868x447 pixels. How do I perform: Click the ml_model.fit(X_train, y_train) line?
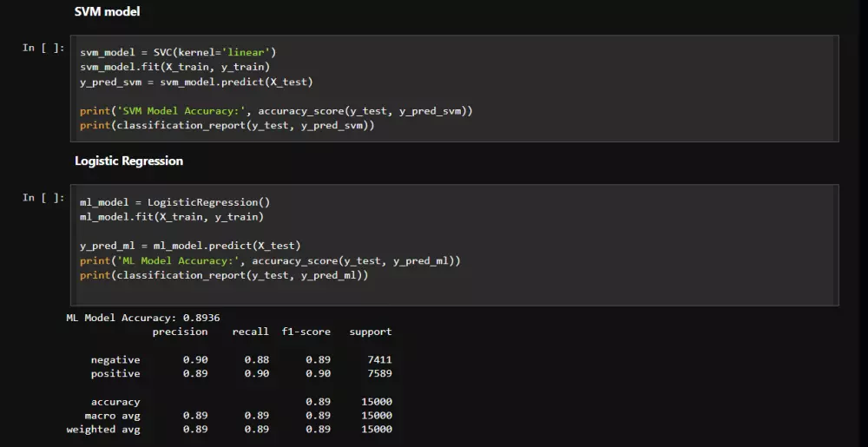[172, 217]
